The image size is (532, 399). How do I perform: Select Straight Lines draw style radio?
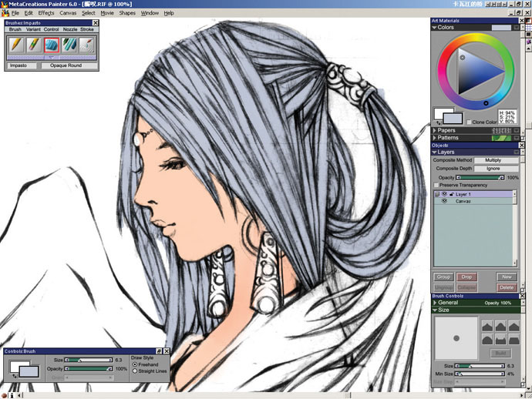tap(135, 371)
